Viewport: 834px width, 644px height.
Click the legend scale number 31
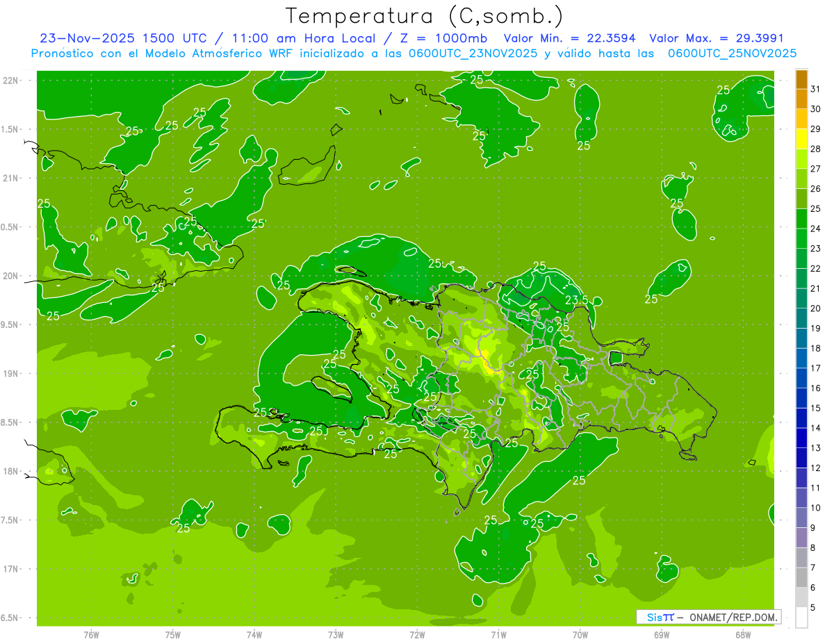(x=816, y=89)
